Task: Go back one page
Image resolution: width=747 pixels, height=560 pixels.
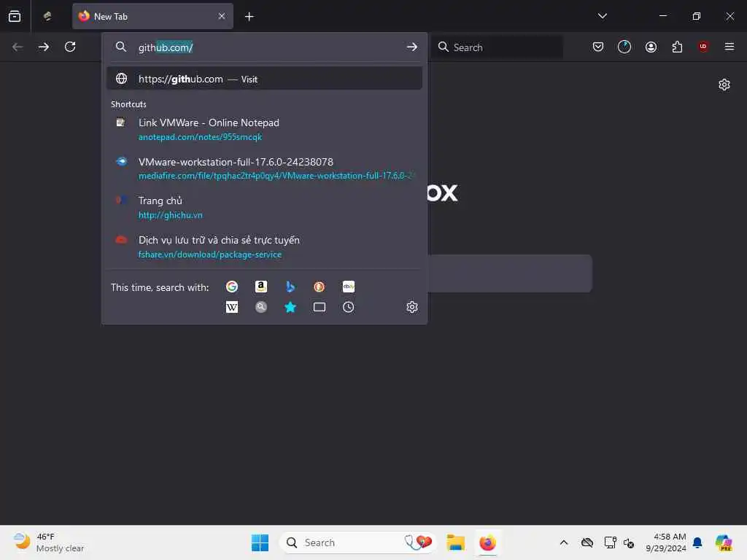Action: [18, 47]
